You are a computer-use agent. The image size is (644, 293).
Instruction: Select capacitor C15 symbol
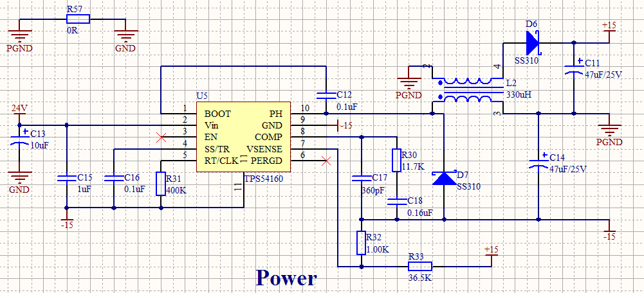tap(67, 179)
